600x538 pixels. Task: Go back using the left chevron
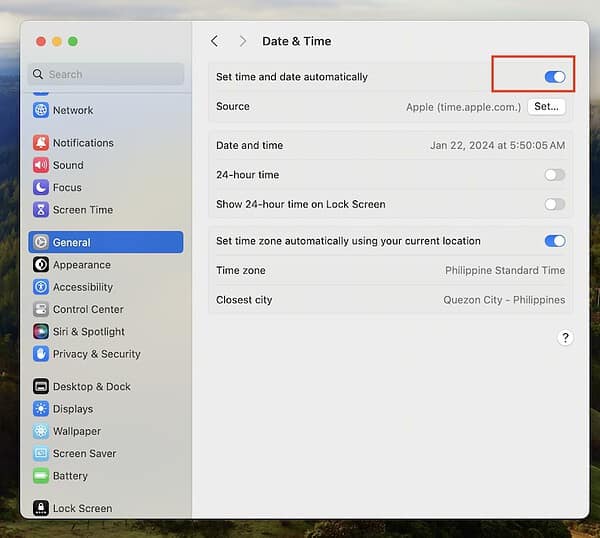click(x=215, y=41)
